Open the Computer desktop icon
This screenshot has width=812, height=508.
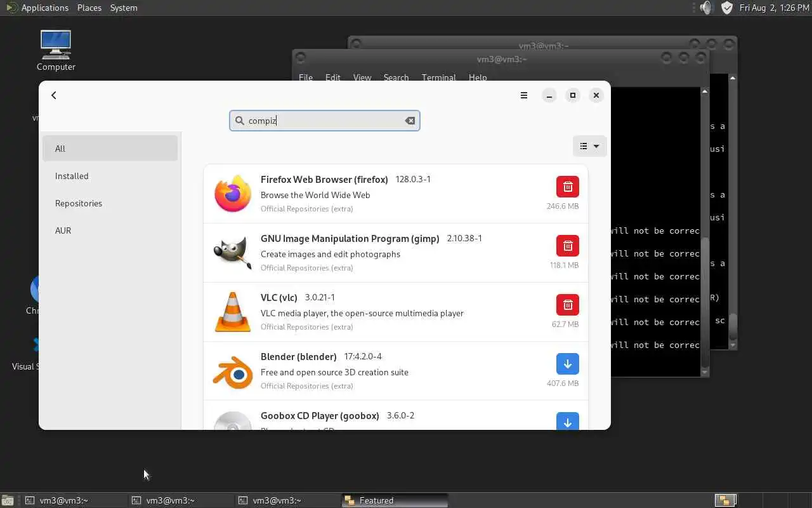click(x=56, y=51)
